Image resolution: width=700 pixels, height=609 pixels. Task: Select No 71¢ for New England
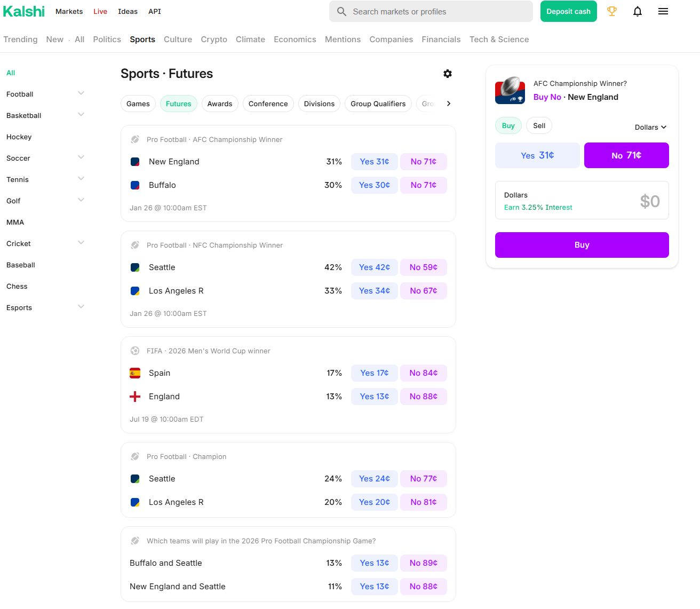pyautogui.click(x=423, y=161)
